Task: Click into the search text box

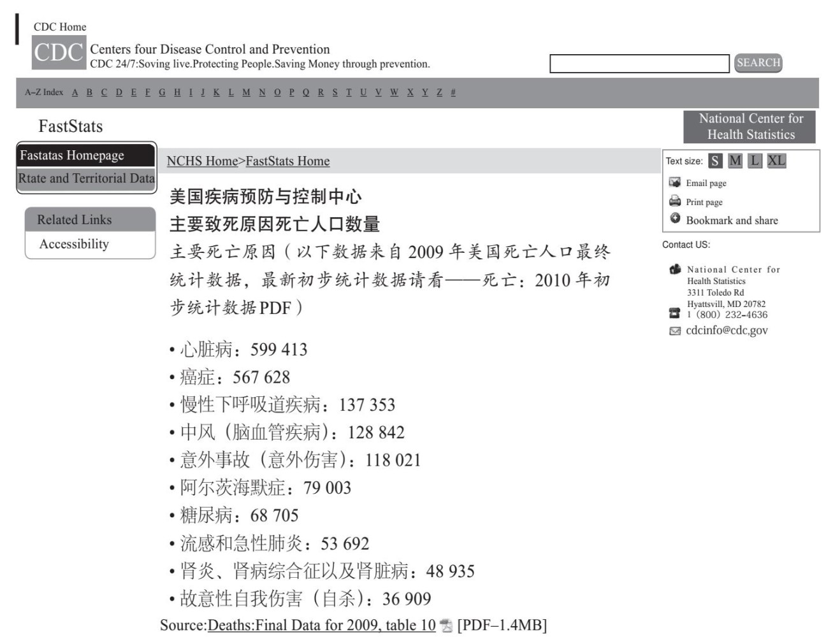Action: [639, 64]
